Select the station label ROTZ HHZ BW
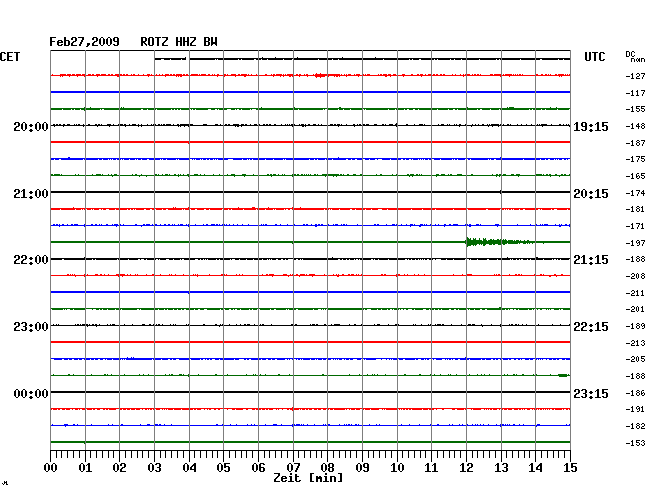650x494 pixels. coord(179,42)
